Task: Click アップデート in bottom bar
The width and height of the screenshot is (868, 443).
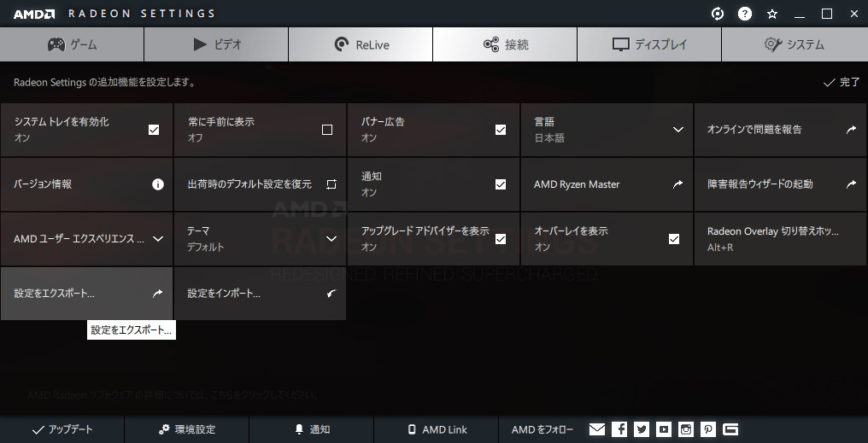Action: (62, 429)
